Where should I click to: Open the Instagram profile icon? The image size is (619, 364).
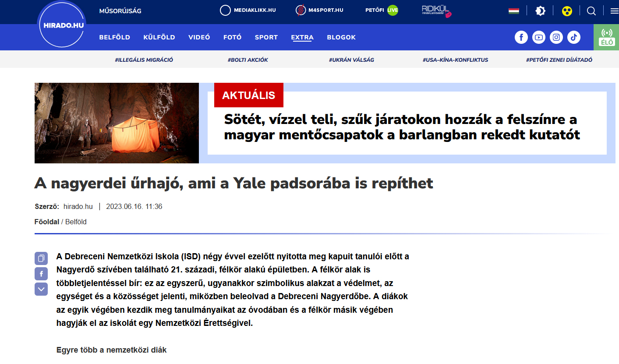coord(556,37)
